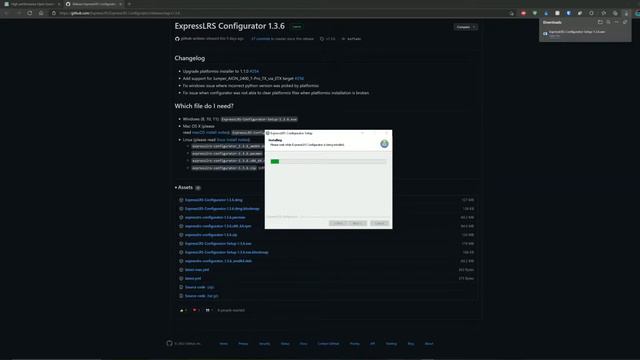
Task: Open the linux install notes link
Action: pos(233,140)
